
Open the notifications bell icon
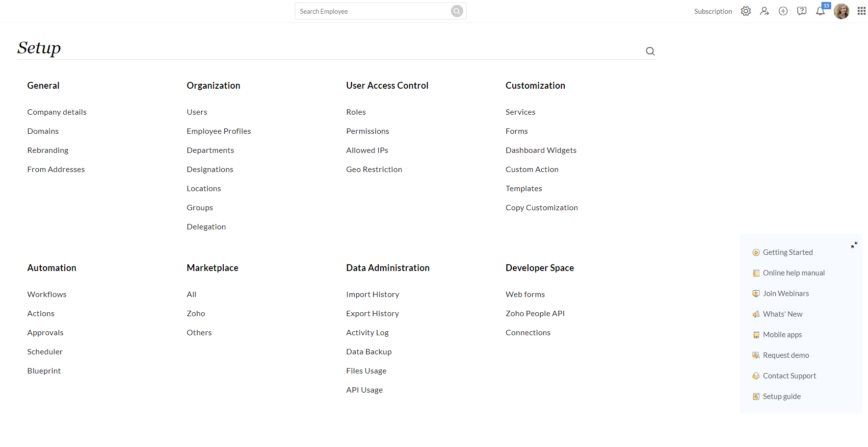pos(820,11)
